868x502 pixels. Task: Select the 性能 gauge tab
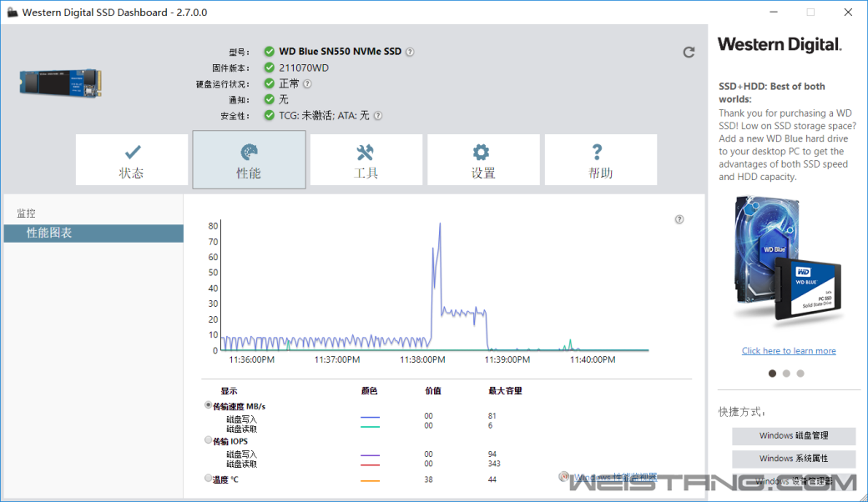click(249, 160)
